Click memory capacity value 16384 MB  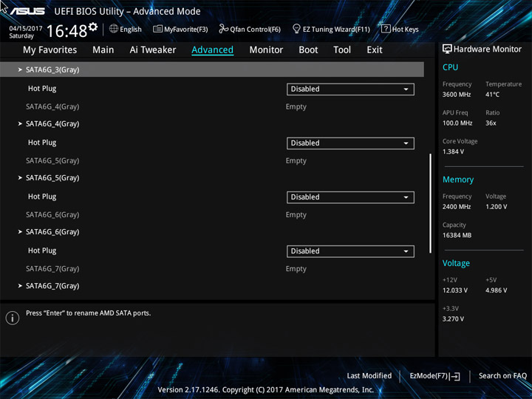pos(457,236)
